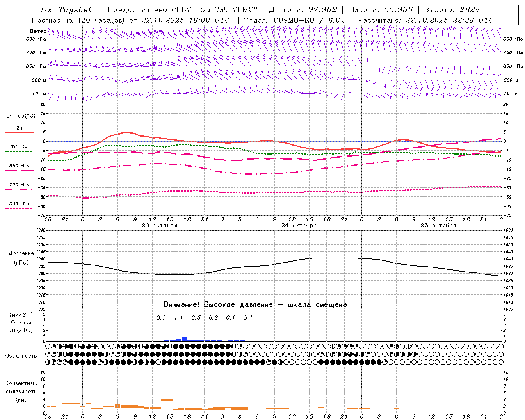Click the 24 октября date label

click(299, 226)
